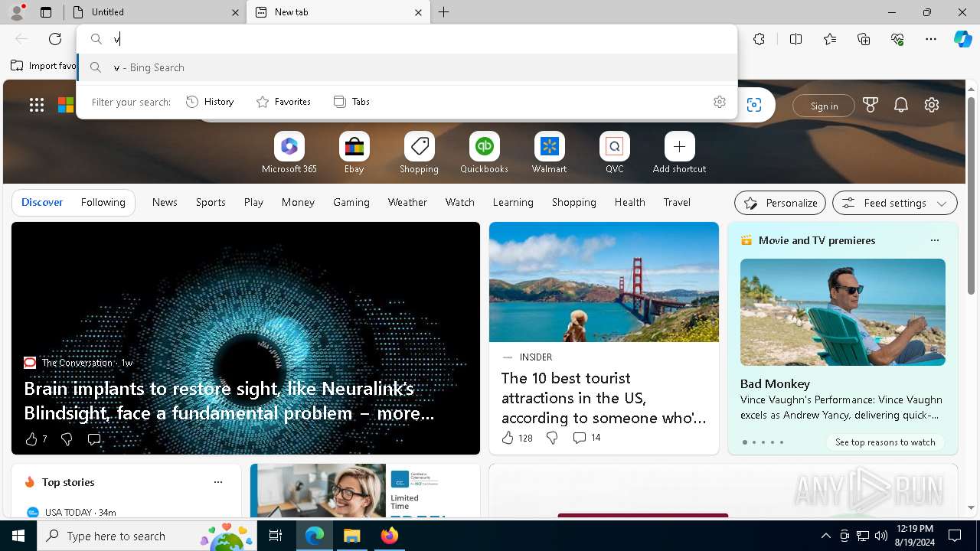Click the Personalize button
Screen dimensions: 980x551
pyautogui.click(x=780, y=203)
